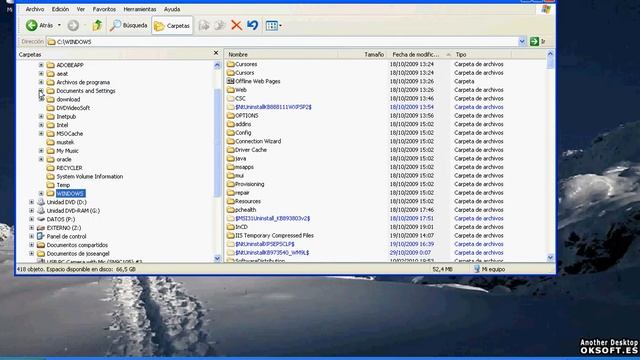The image size is (640, 360).
Task: Expand the Inetpub tree node
Action: pyautogui.click(x=41, y=116)
